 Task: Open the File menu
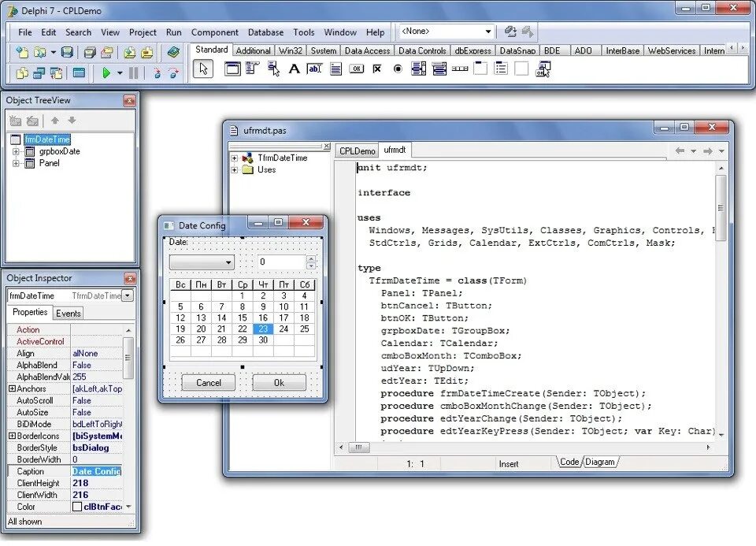point(25,32)
